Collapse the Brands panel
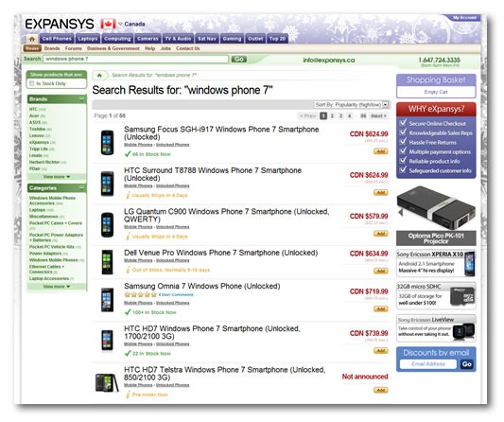 82,98
